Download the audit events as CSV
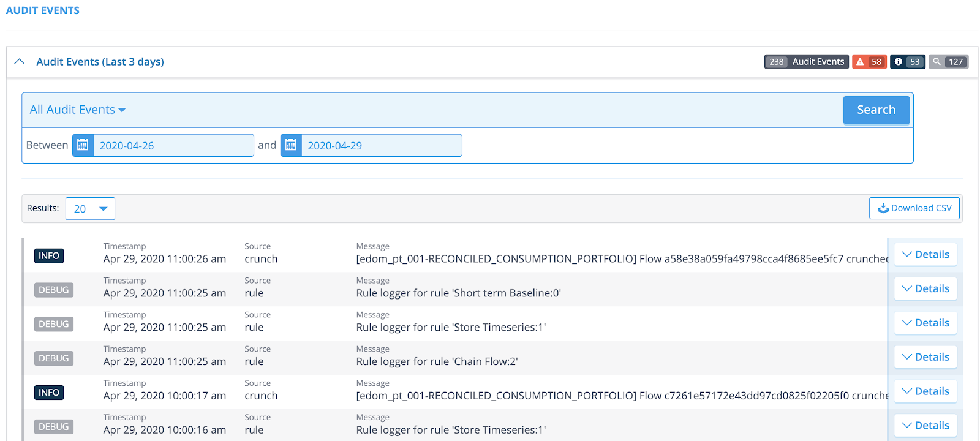 point(914,208)
